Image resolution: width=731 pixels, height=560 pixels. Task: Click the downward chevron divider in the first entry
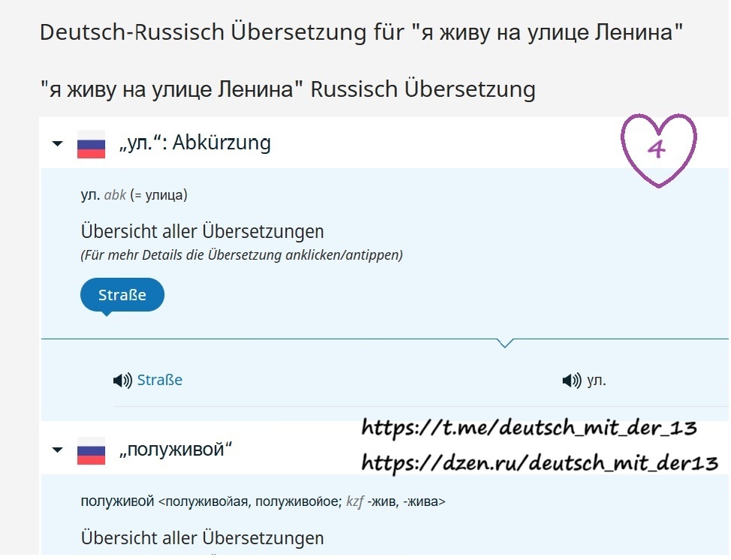[505, 342]
